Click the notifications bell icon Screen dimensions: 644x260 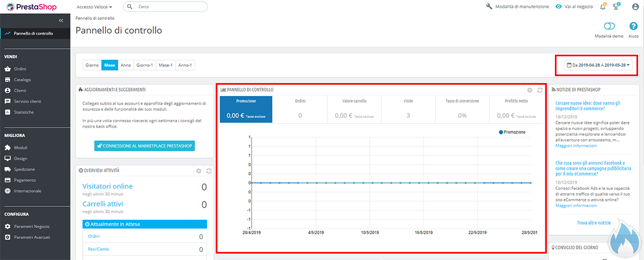603,6
